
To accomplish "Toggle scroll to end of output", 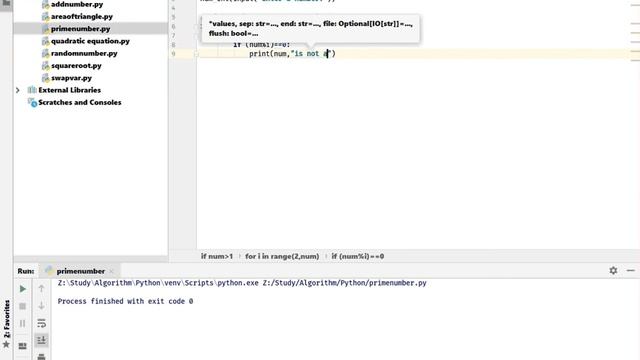I will (41, 340).
